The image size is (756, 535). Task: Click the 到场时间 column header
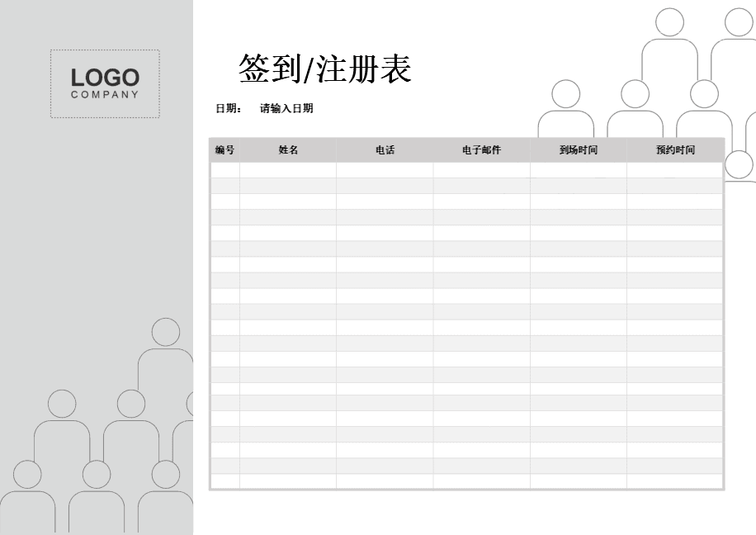(x=579, y=149)
